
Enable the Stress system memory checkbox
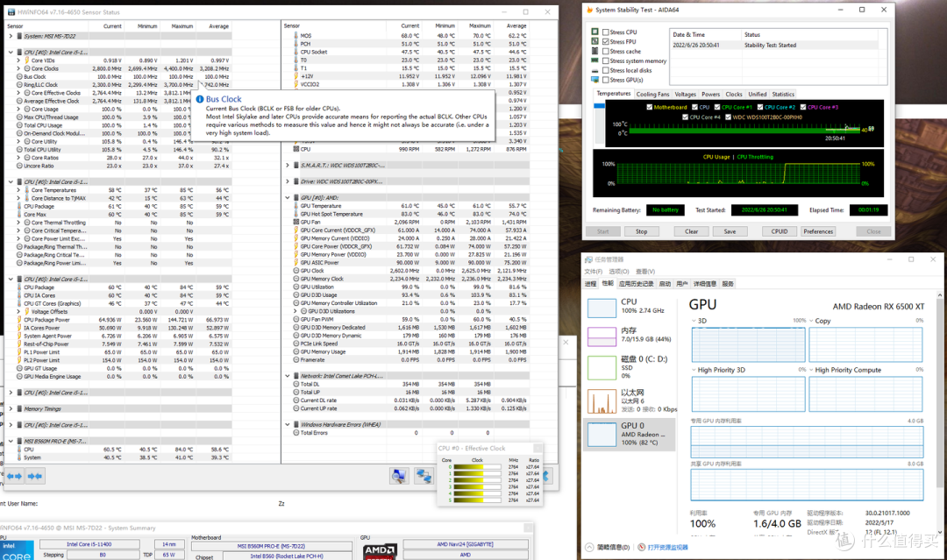point(605,61)
